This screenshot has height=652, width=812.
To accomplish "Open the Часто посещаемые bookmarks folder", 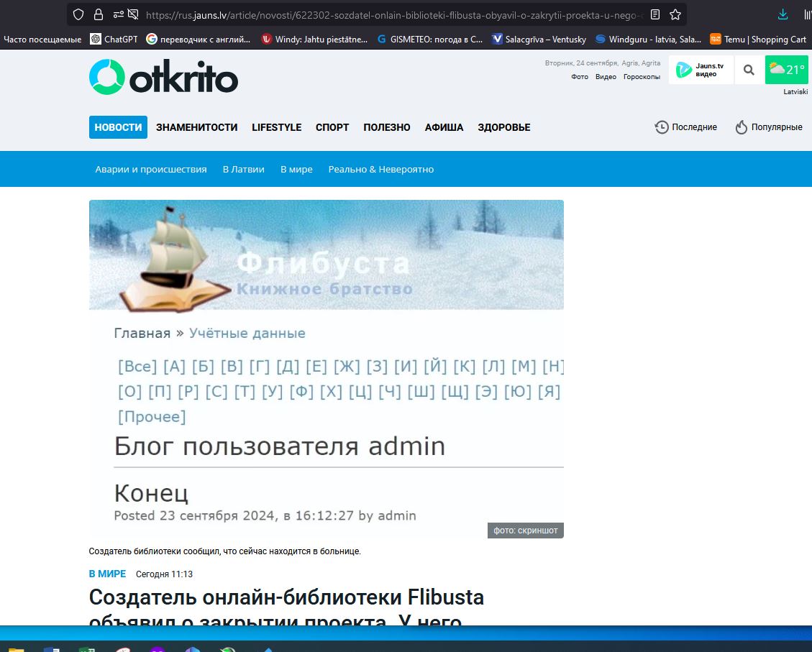I will click(x=42, y=40).
